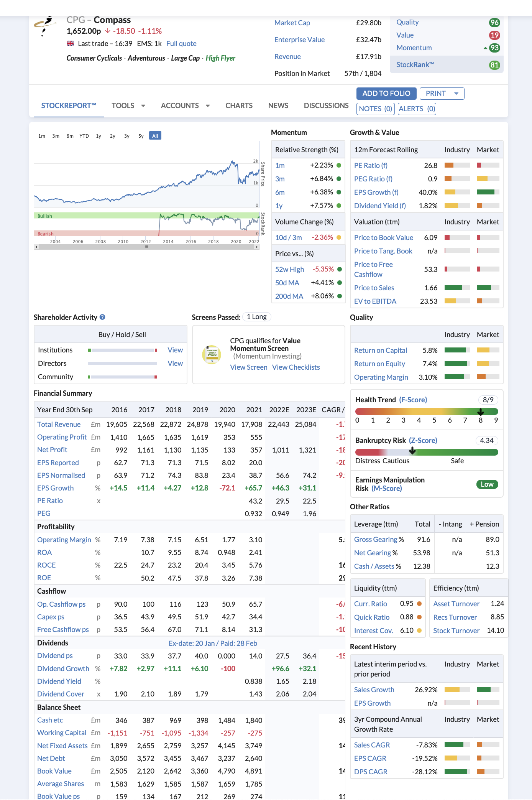Open the Sales CAGR link
Viewport: 532px width, 800px height.
click(372, 745)
